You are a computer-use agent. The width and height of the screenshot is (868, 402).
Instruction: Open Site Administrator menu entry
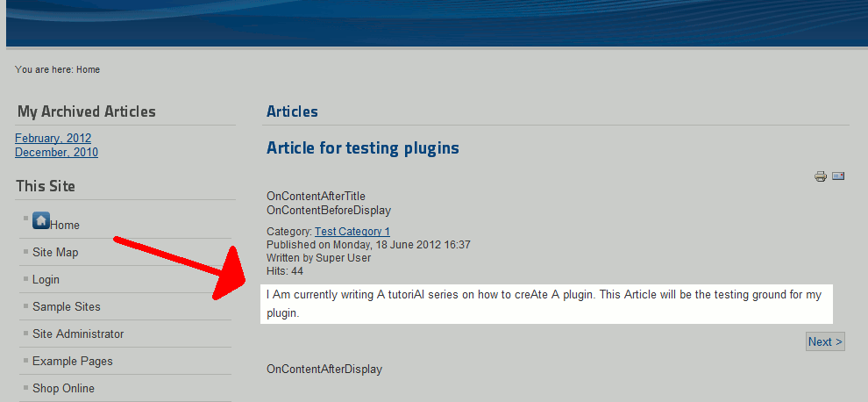click(78, 334)
